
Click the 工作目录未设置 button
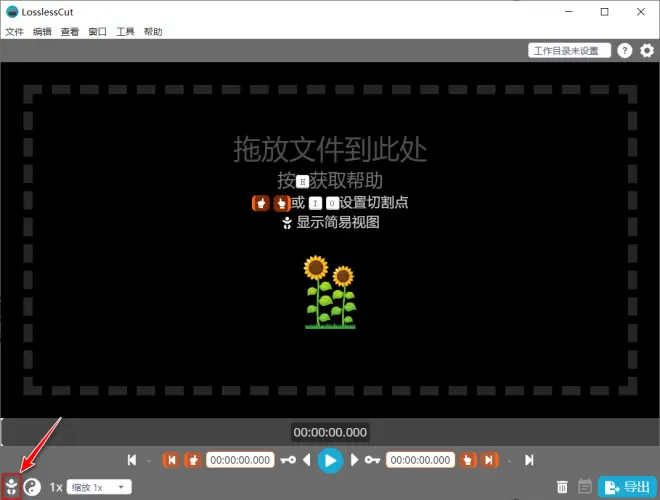pyautogui.click(x=569, y=51)
